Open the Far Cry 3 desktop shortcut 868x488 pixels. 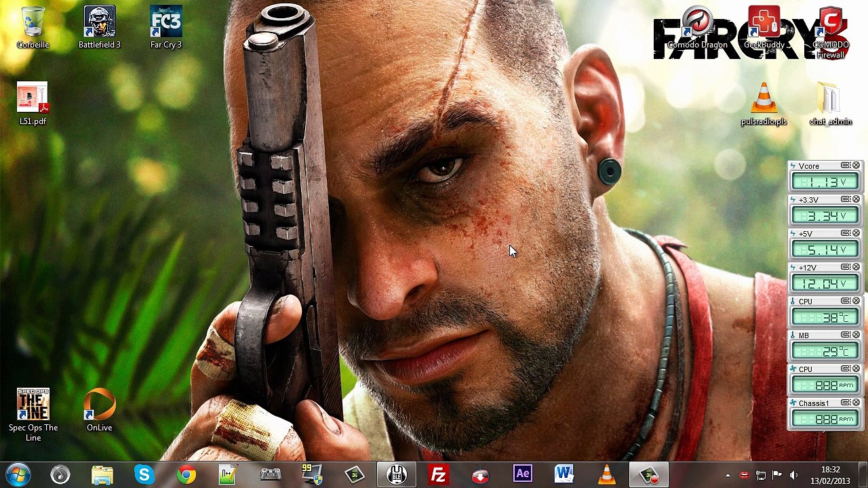point(166,28)
